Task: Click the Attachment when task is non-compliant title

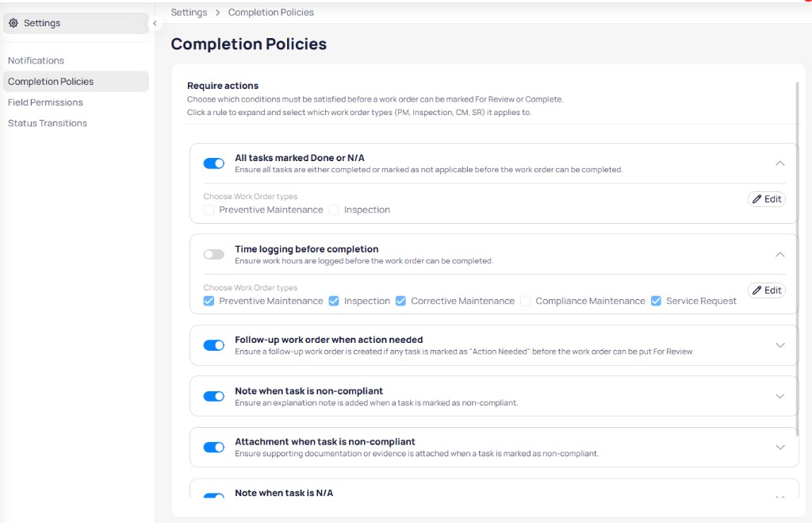Action: 324,441
